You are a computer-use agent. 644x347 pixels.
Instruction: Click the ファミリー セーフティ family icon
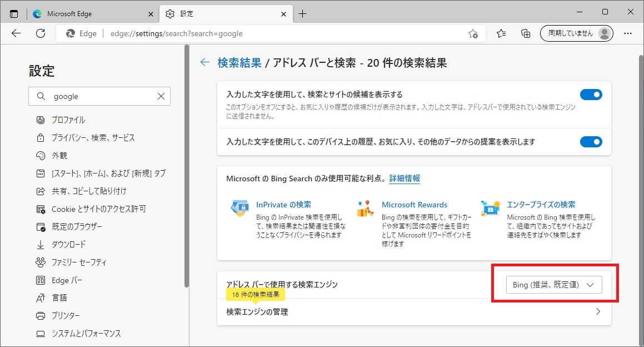(x=40, y=262)
